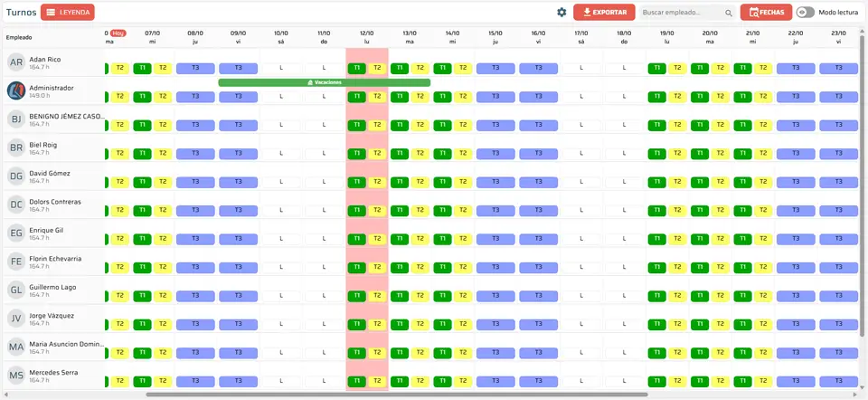Click the Buscar empleado search field
This screenshot has width=868, height=400.
[x=687, y=12]
